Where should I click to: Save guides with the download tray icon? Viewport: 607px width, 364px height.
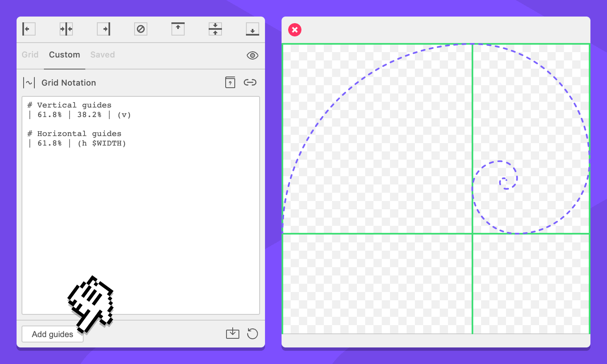pyautogui.click(x=233, y=333)
